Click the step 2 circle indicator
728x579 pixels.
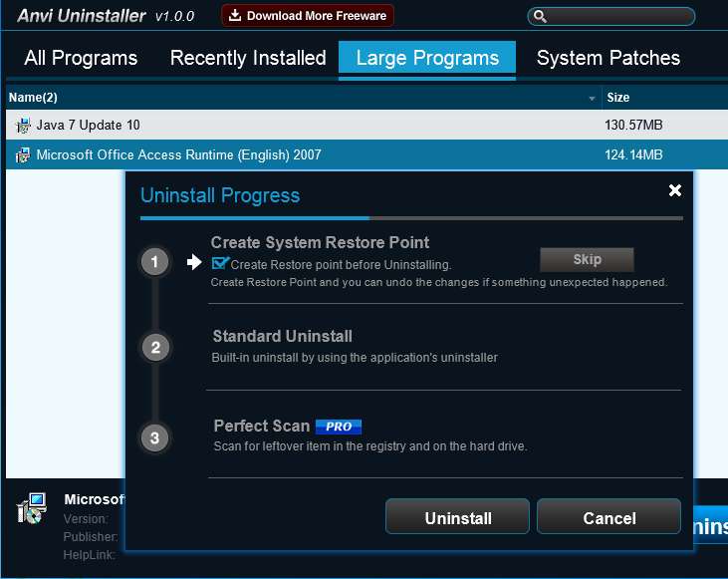click(x=155, y=347)
